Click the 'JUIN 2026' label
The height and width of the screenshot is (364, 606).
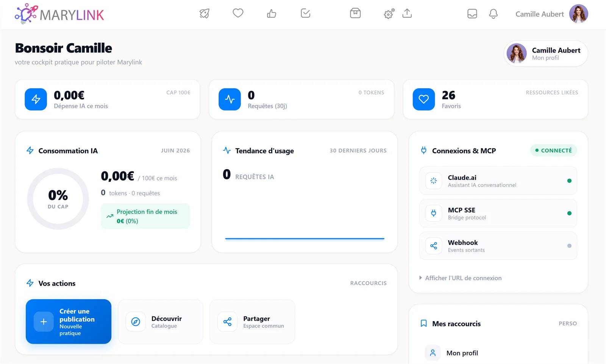175,151
